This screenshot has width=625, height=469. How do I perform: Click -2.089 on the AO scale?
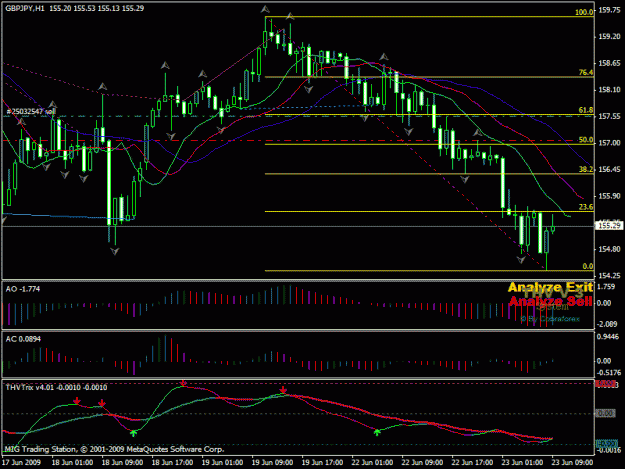tap(606, 324)
